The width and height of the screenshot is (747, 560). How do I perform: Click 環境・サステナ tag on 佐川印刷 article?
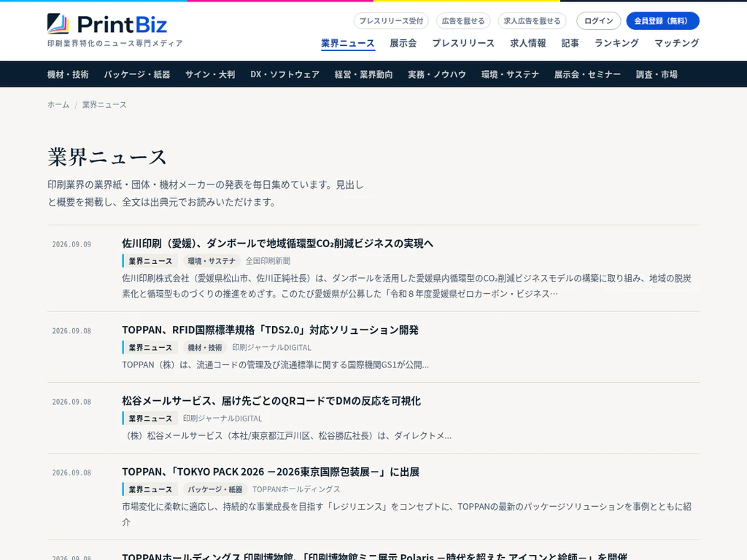212,261
